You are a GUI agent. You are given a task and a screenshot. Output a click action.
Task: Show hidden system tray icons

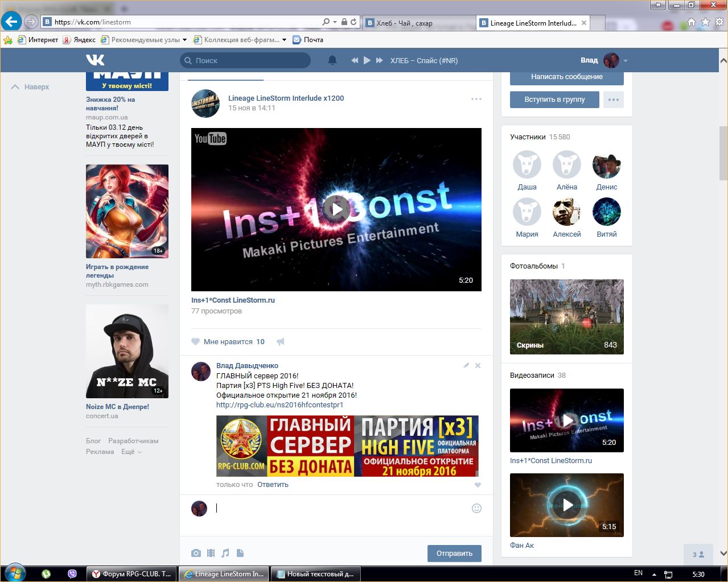click(x=654, y=575)
